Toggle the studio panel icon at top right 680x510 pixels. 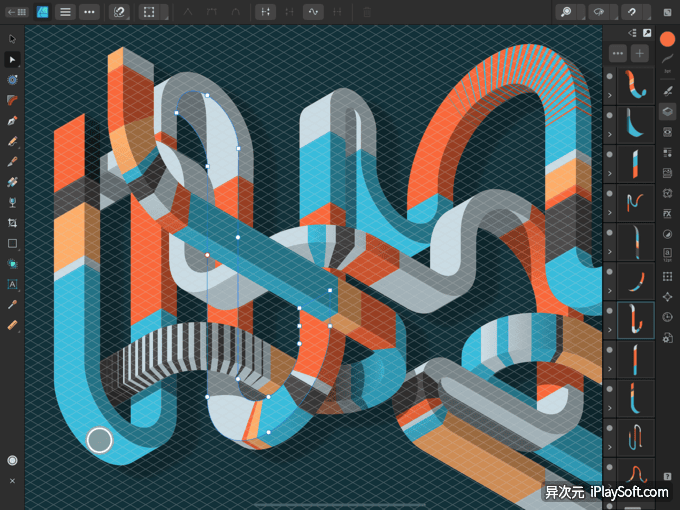tap(667, 12)
